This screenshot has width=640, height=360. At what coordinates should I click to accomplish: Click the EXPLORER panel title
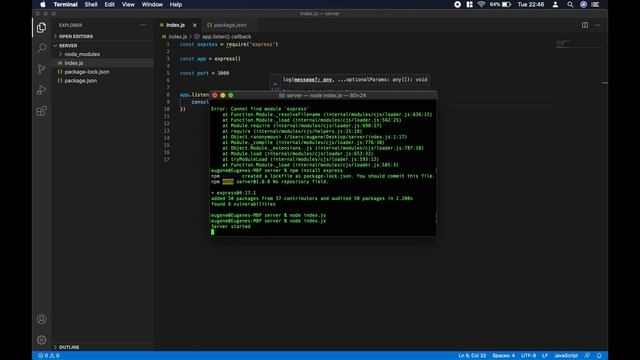click(x=70, y=25)
